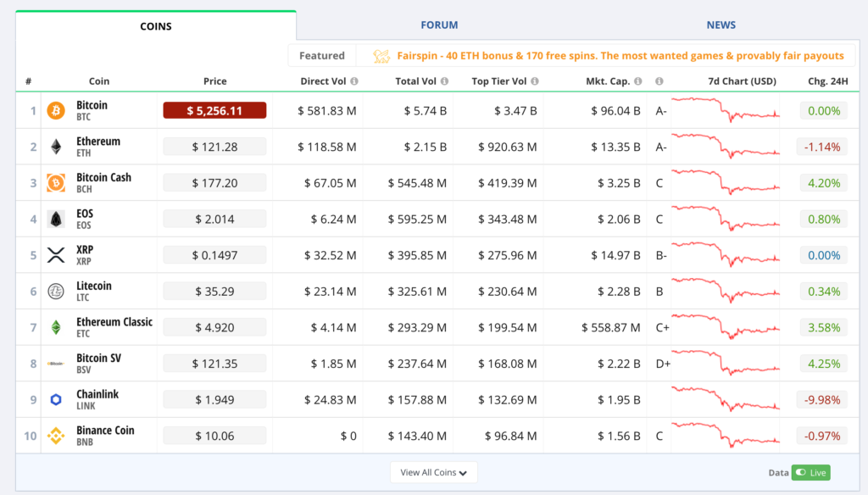Click the Bitcoin SV logo icon
Screen dimensions: 868x495
(56, 364)
